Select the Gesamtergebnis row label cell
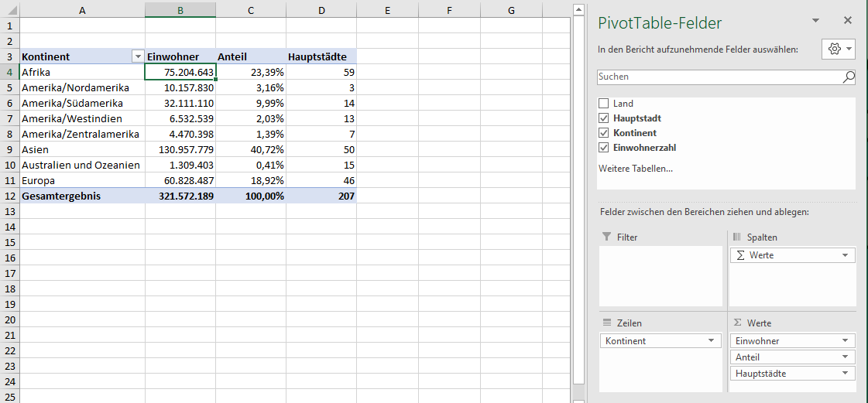 (82, 196)
